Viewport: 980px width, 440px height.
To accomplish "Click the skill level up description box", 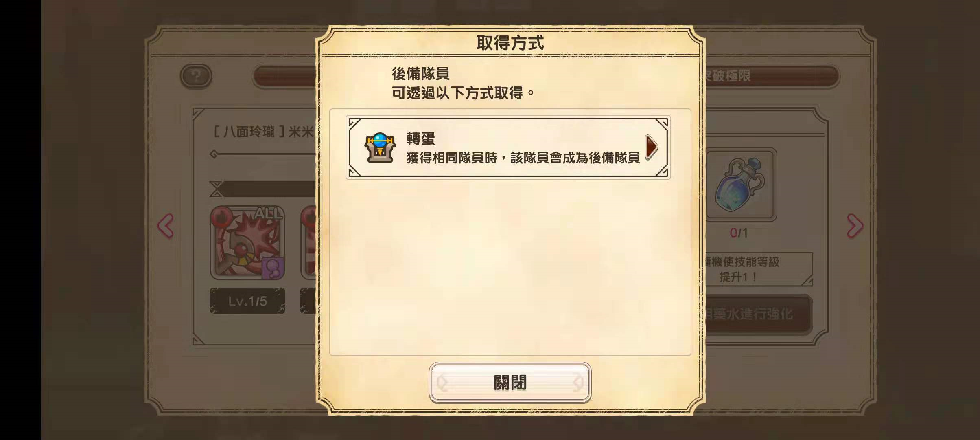I will click(x=757, y=269).
